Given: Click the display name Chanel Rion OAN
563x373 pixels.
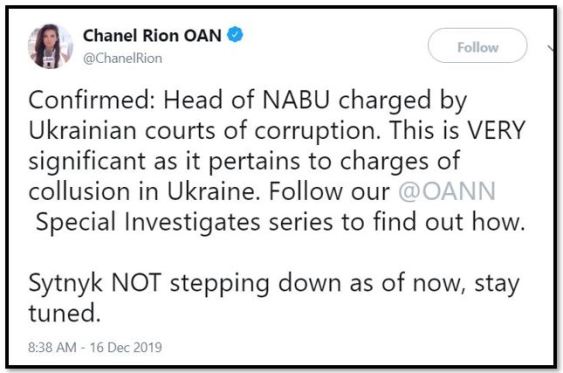Looking at the screenshot, I should (152, 36).
